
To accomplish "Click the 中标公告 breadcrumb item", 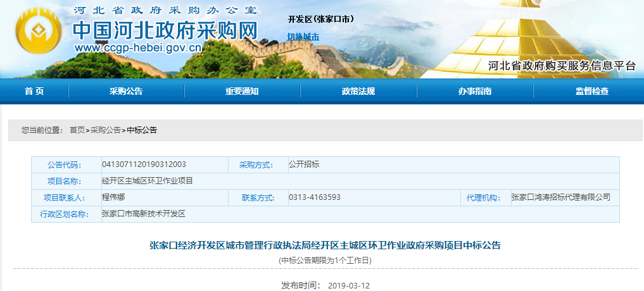I will [142, 130].
